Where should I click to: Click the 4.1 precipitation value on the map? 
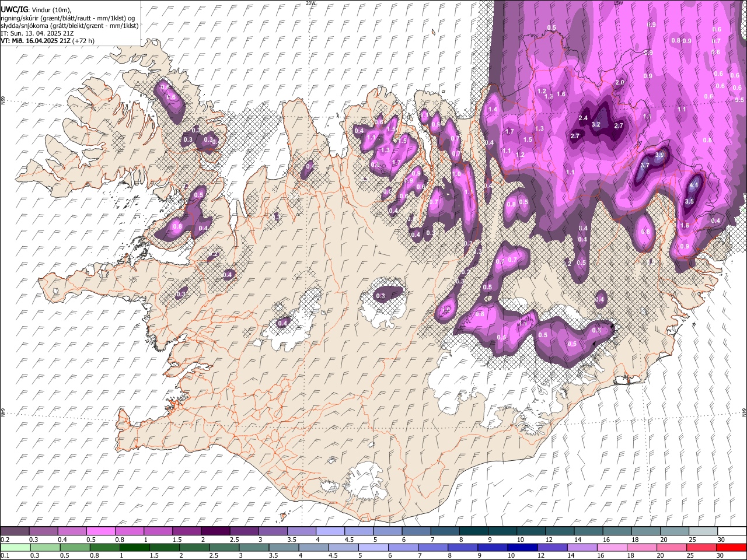(694, 185)
